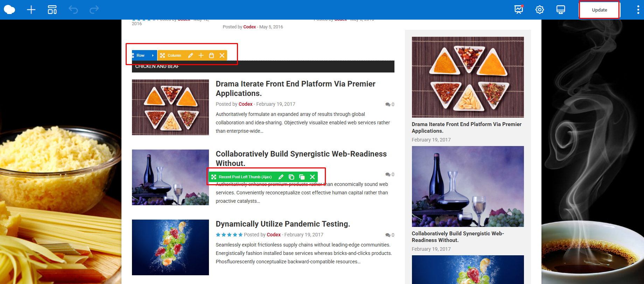Open page settings gear icon
The image size is (644, 284).
[x=540, y=10]
